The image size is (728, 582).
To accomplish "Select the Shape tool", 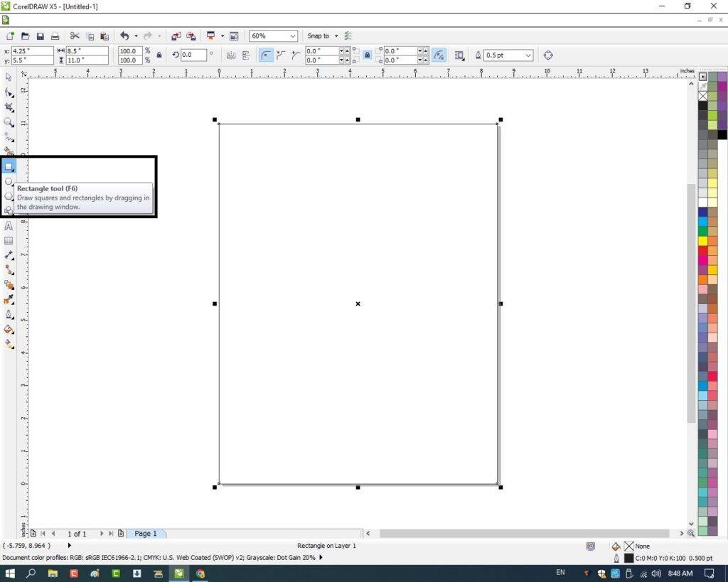I will pos(9,92).
